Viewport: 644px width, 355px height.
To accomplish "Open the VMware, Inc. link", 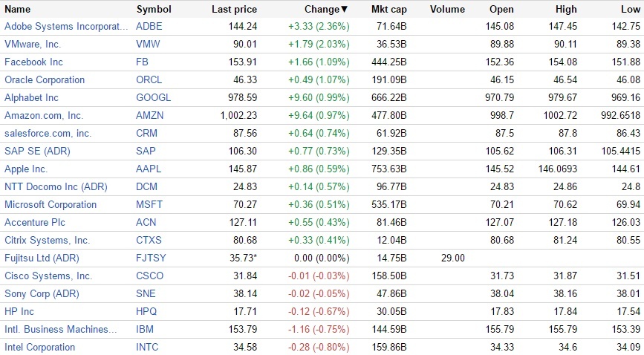I will [x=33, y=44].
